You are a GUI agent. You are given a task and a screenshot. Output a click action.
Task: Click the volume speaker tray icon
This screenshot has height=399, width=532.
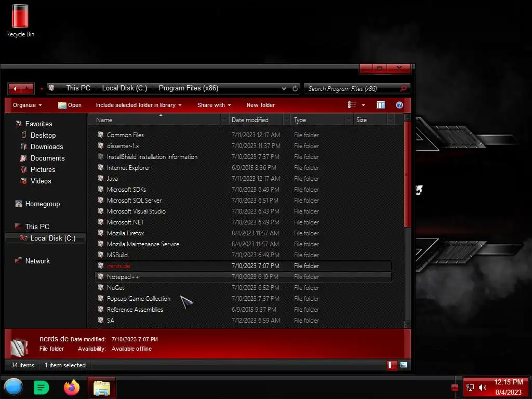(483, 388)
